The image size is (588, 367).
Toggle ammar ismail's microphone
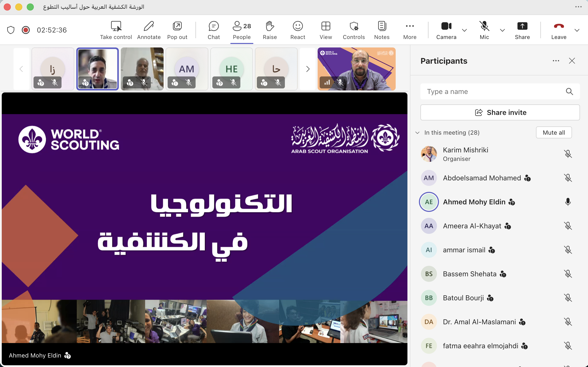[568, 250]
